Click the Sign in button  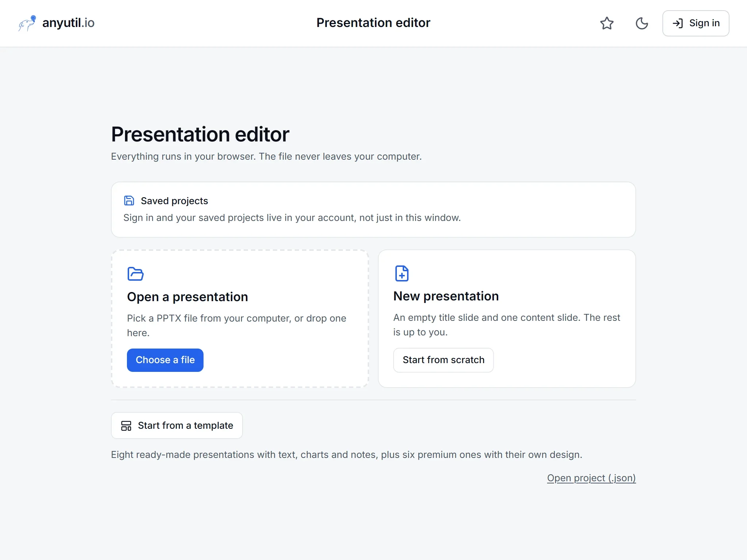696,23
